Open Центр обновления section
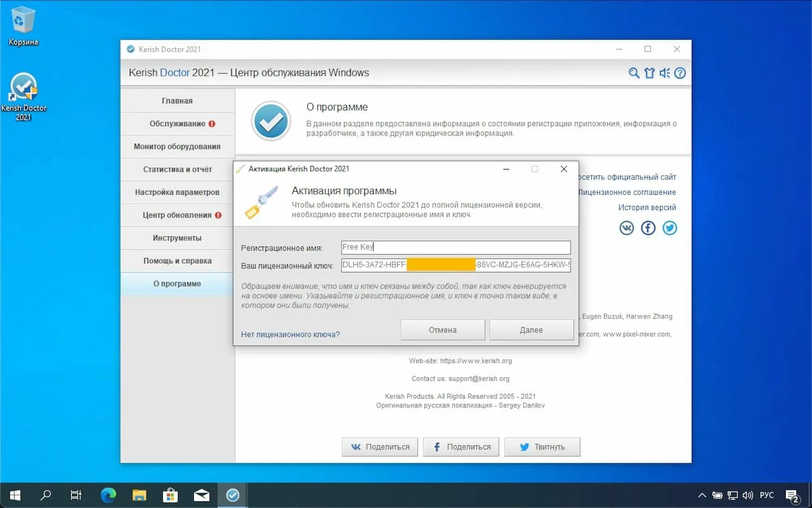The height and width of the screenshot is (508, 812). tap(178, 215)
